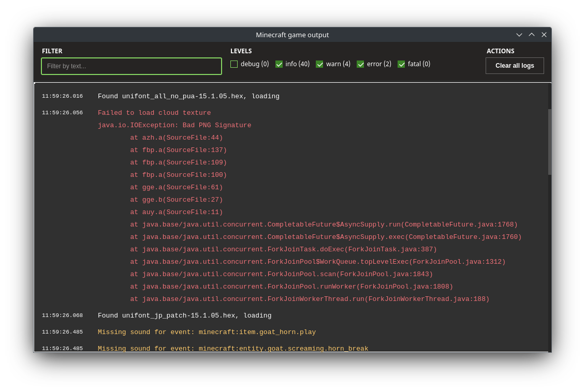Toggle the warn (4) level checkbox
Screen dimensions: 585x392
tap(319, 64)
